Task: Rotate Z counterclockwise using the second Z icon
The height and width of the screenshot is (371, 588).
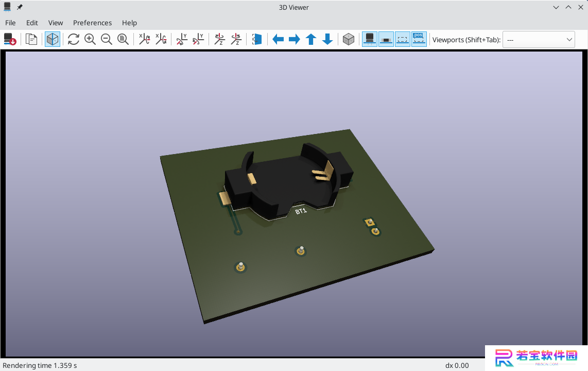Action: pos(236,39)
